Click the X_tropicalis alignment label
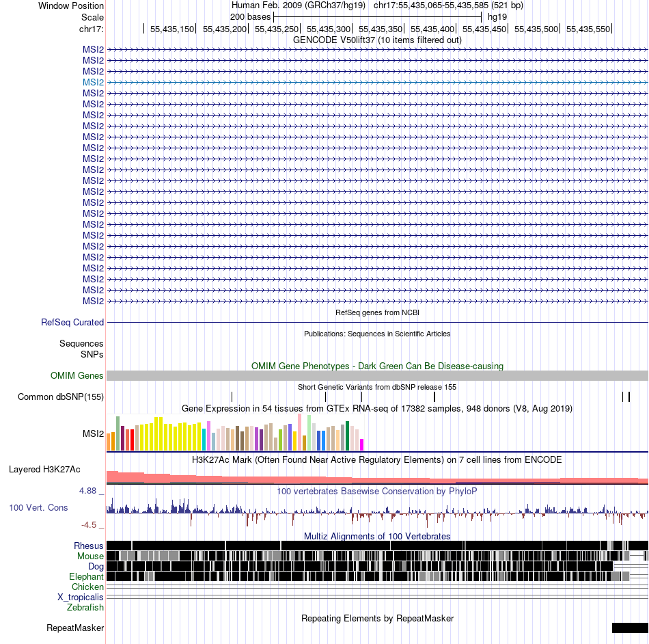 pos(81,598)
